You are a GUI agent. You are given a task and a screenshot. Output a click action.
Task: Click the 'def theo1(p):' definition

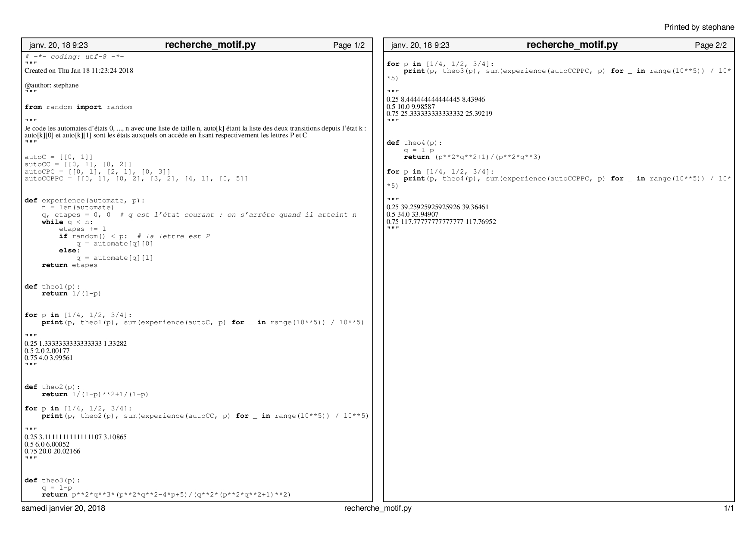pos(52,286)
